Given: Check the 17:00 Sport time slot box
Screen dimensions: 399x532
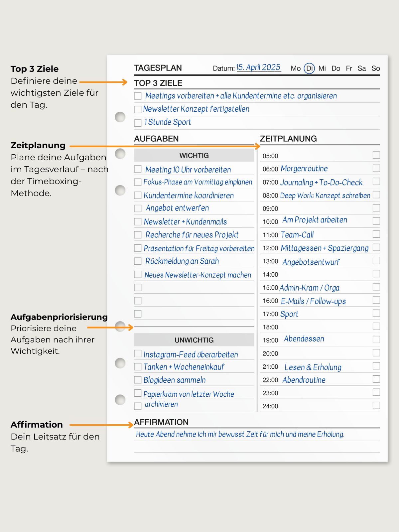Looking at the screenshot, I should coord(376,313).
